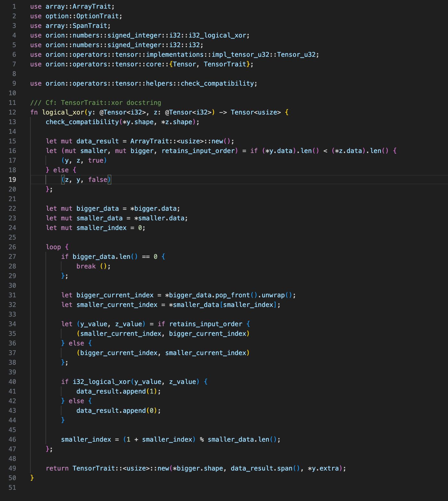The image size is (448, 501).
Task: Click line number 51 in the gutter
Action: pos(12,488)
